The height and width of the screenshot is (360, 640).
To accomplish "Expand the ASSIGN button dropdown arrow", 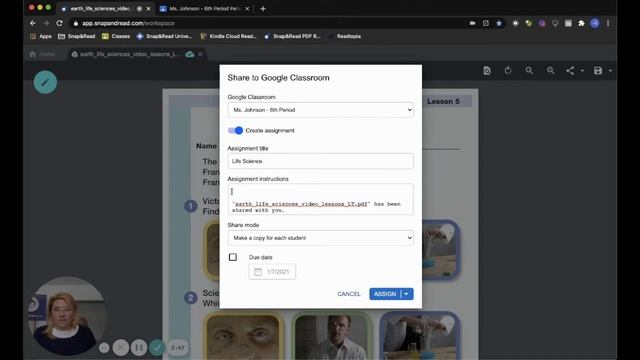I will [x=407, y=294].
